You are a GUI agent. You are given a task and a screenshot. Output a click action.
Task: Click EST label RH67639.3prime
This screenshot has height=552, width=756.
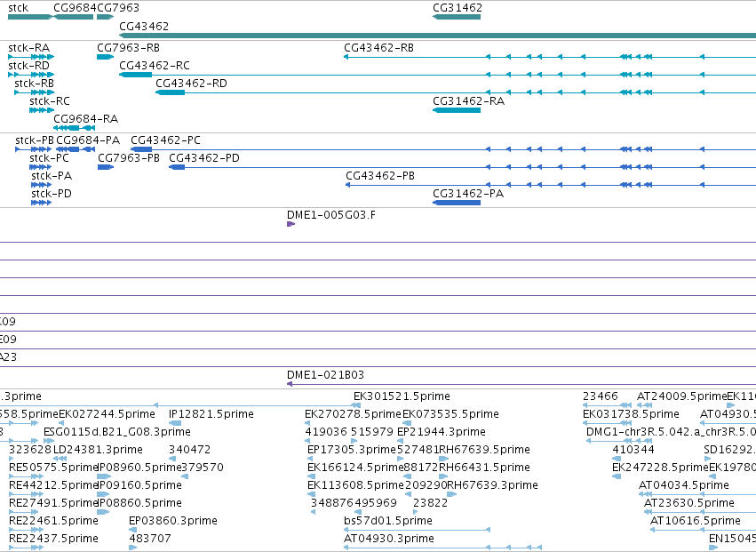[493, 485]
